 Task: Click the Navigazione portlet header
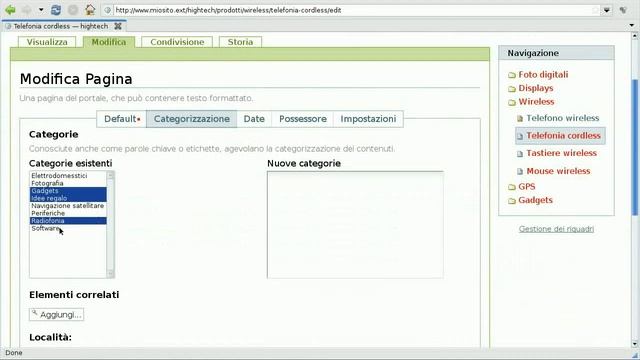click(x=556, y=53)
